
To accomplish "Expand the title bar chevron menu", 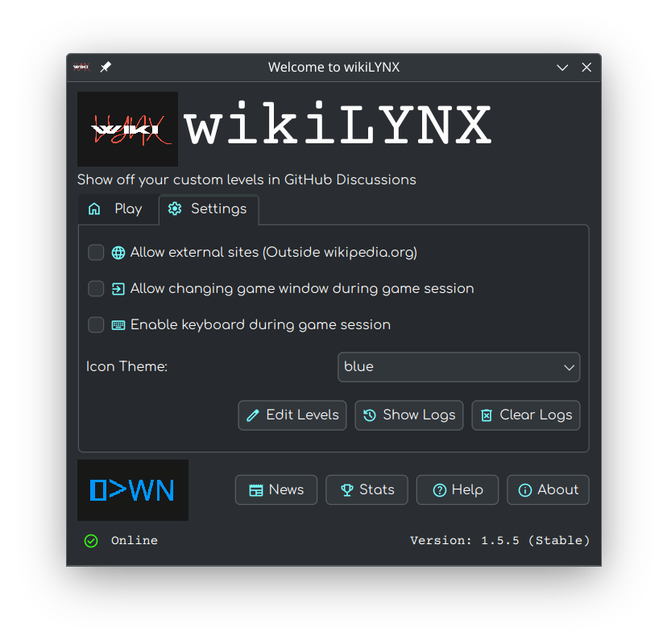I will pos(562,68).
